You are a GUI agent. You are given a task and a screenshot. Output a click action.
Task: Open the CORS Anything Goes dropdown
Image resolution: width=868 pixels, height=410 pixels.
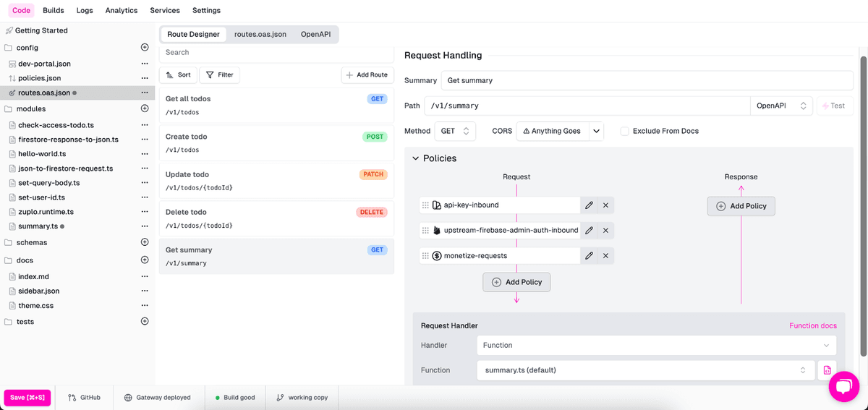[559, 131]
